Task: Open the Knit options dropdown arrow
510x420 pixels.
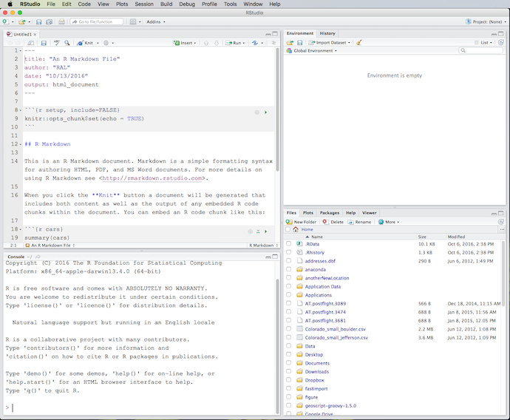Action: (98, 43)
